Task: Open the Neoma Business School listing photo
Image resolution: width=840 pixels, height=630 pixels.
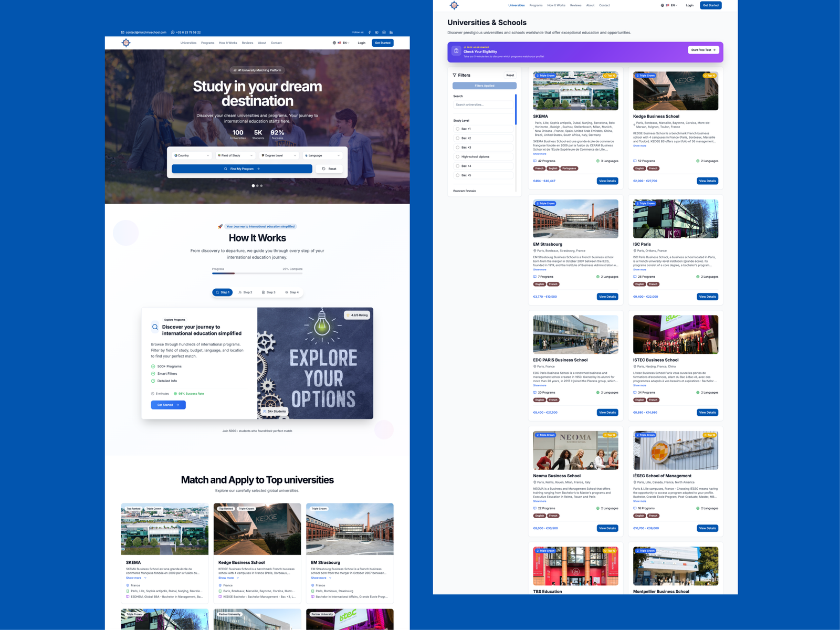Action: 575,450
